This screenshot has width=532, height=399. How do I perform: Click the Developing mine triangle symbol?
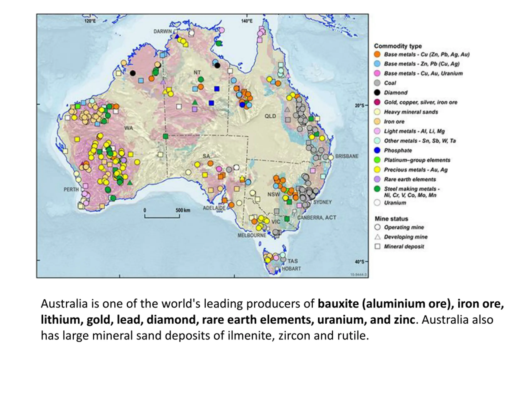377,237
